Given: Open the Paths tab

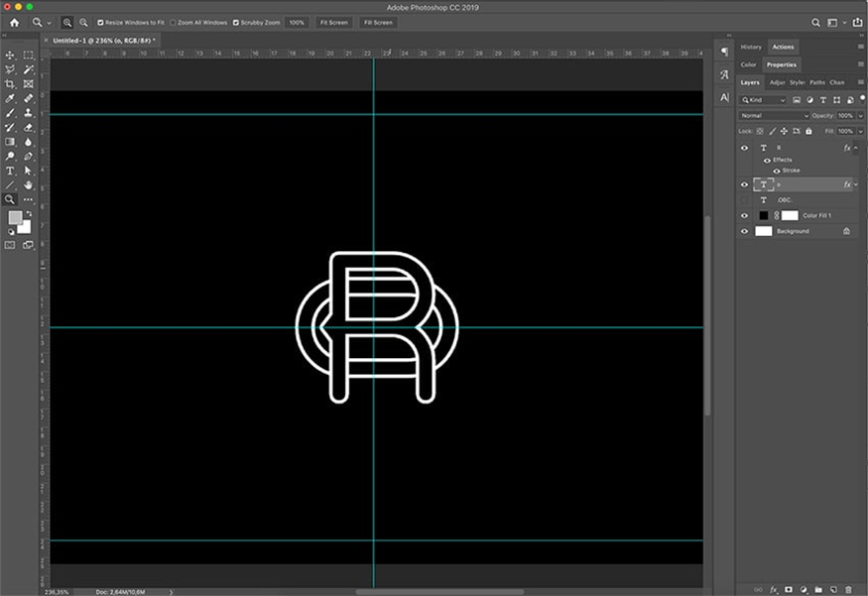Looking at the screenshot, I should click(817, 82).
